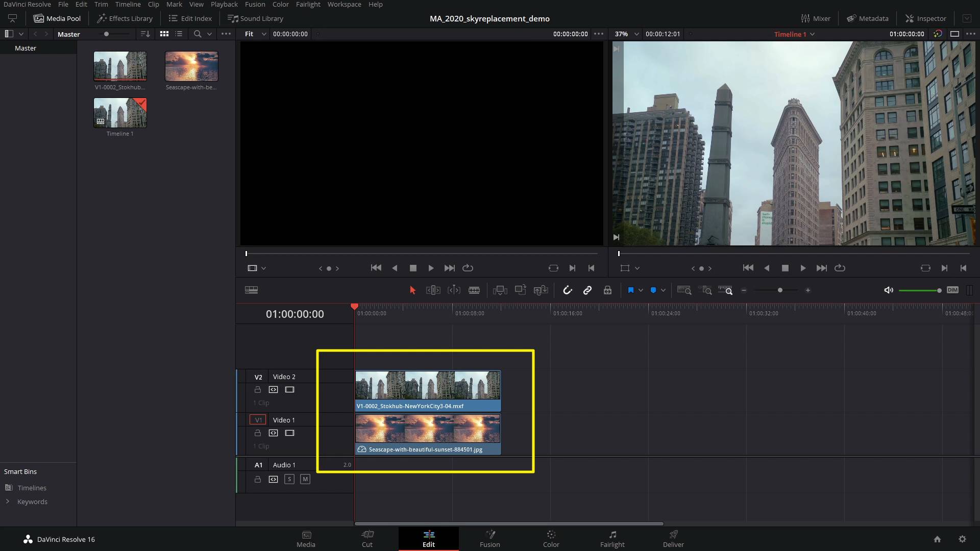
Task: Open the Sound Library panel
Action: click(255, 18)
